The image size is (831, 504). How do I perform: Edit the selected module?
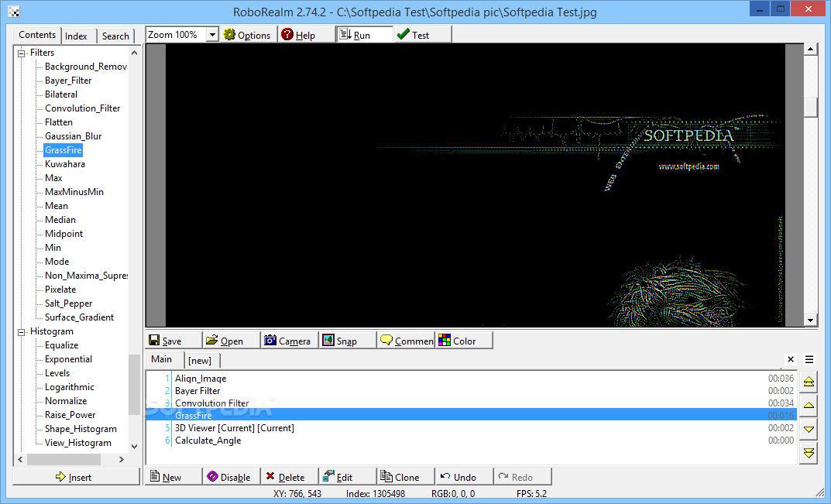pos(348,477)
